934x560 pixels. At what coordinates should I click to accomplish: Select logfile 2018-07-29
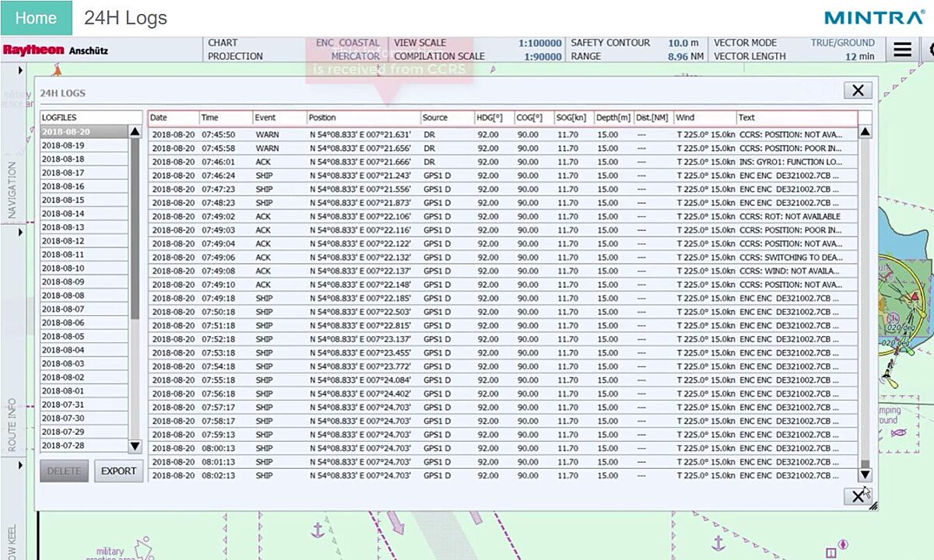coord(84,432)
